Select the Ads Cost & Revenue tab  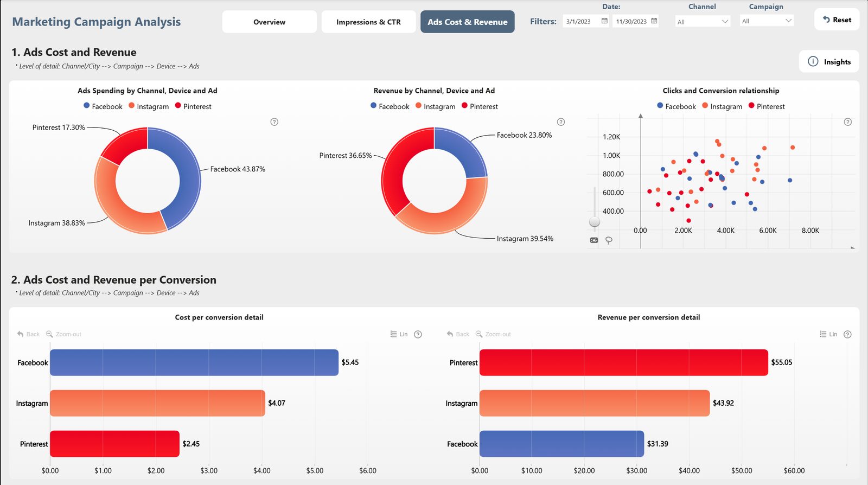click(467, 22)
